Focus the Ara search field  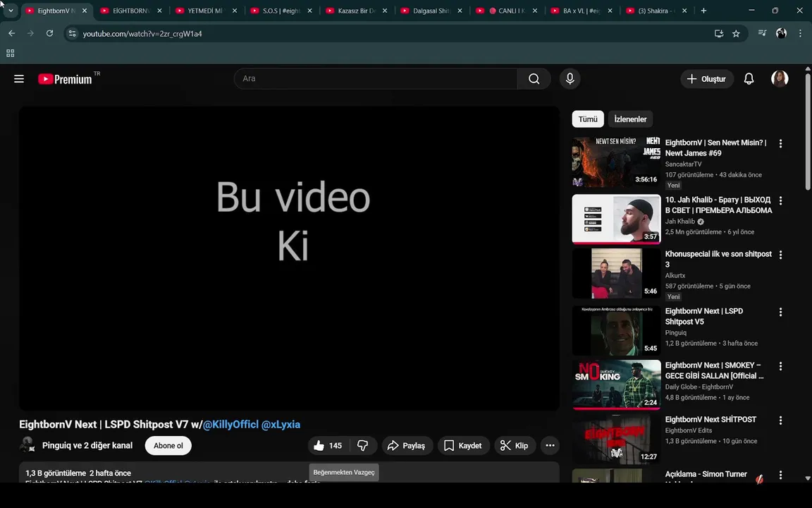[376, 79]
